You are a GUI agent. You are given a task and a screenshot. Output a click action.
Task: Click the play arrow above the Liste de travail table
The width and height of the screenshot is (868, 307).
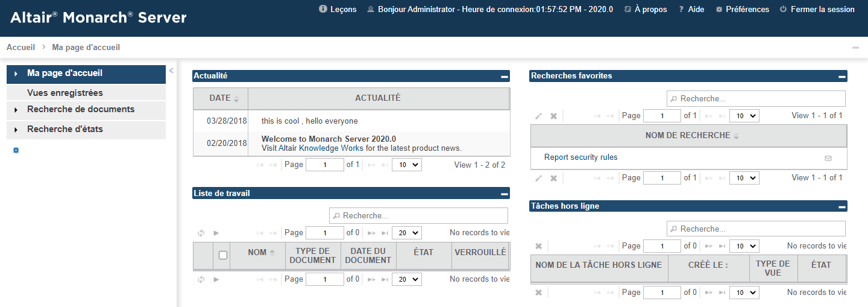(216, 233)
